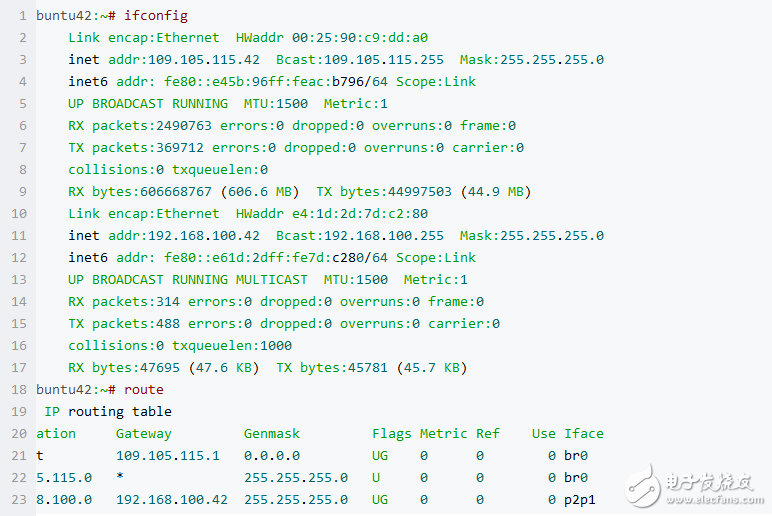
Task: Click Bcast:192.168.100.255 value
Action: click(359, 235)
